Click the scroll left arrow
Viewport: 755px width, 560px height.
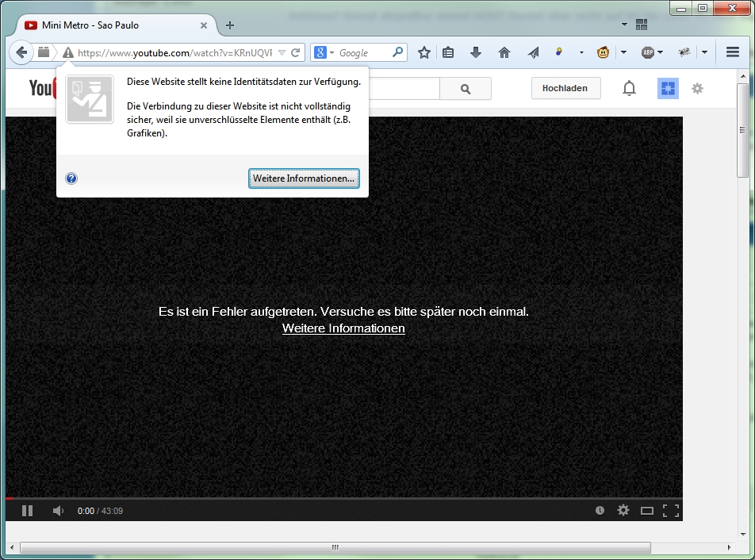(12, 547)
